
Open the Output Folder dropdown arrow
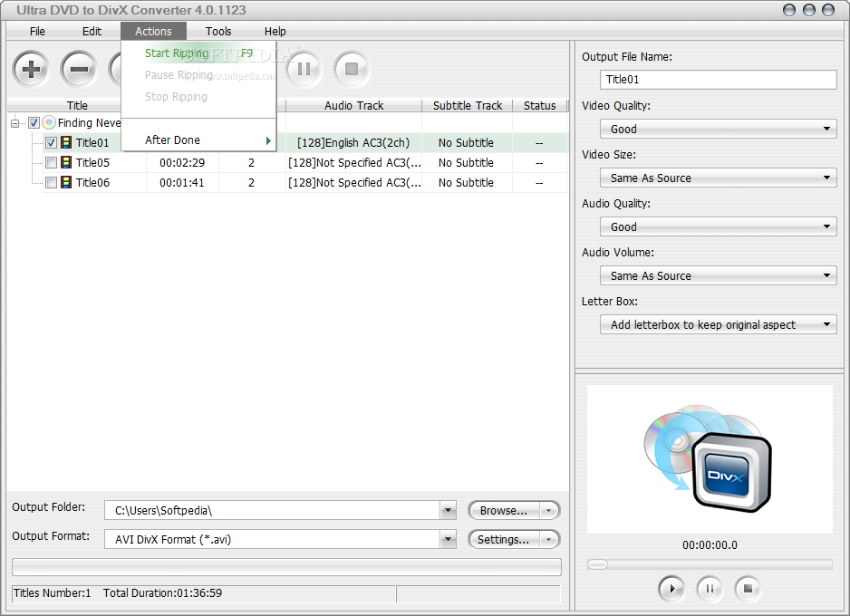[x=448, y=510]
